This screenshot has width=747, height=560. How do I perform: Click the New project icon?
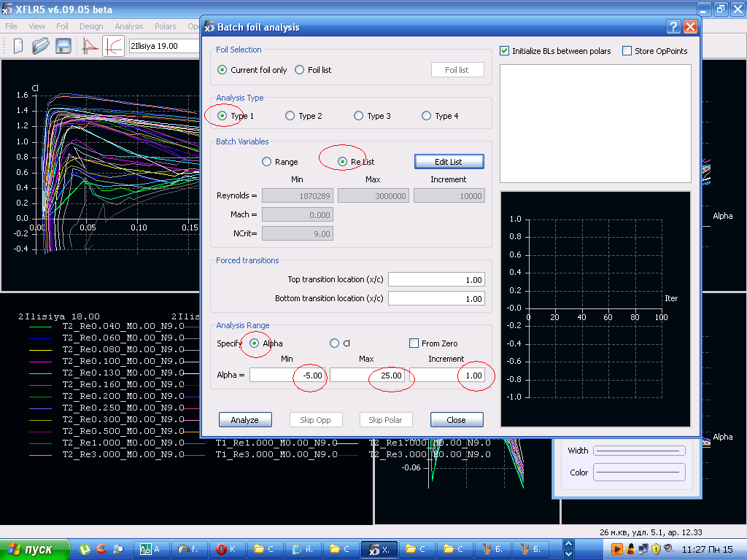[18, 46]
